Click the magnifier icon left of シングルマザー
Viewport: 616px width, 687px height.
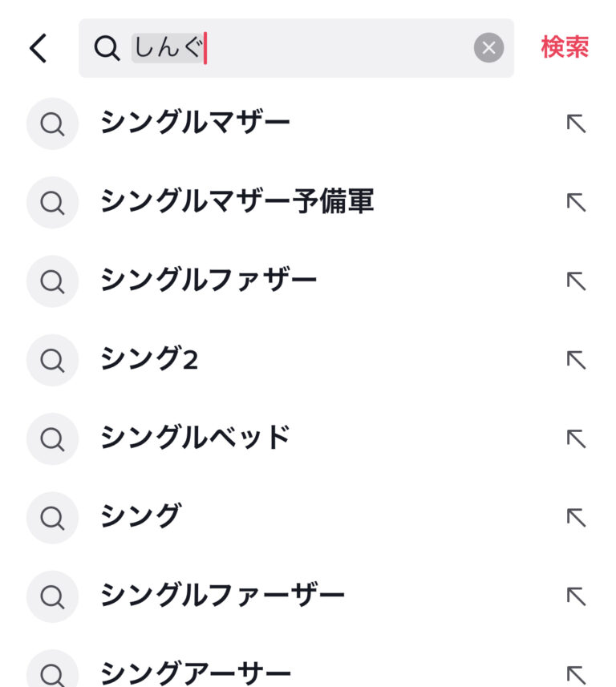52,123
